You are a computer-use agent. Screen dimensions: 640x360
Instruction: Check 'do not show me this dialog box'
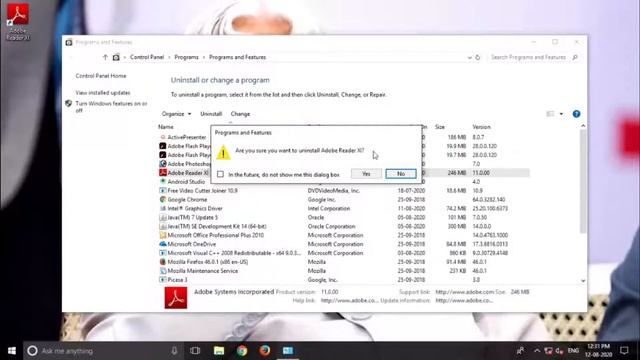click(x=220, y=174)
